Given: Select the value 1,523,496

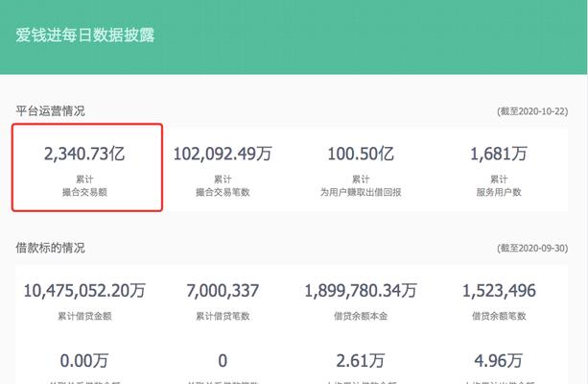Looking at the screenshot, I should click(x=499, y=291).
